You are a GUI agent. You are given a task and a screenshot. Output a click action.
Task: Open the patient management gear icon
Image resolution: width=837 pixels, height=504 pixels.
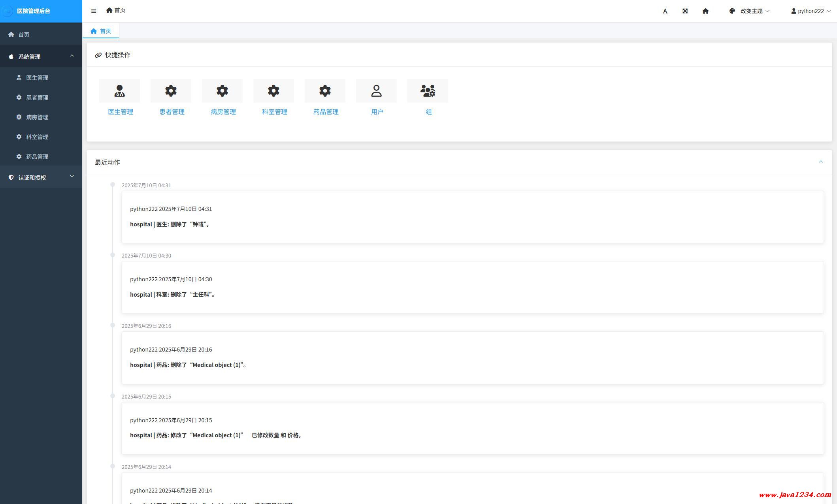click(x=171, y=91)
